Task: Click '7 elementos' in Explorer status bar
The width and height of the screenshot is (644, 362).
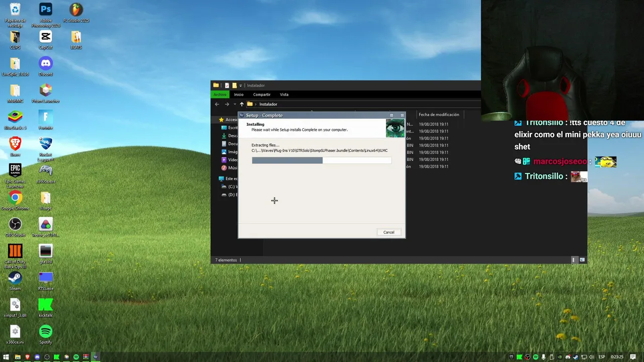Action: pyautogui.click(x=226, y=260)
